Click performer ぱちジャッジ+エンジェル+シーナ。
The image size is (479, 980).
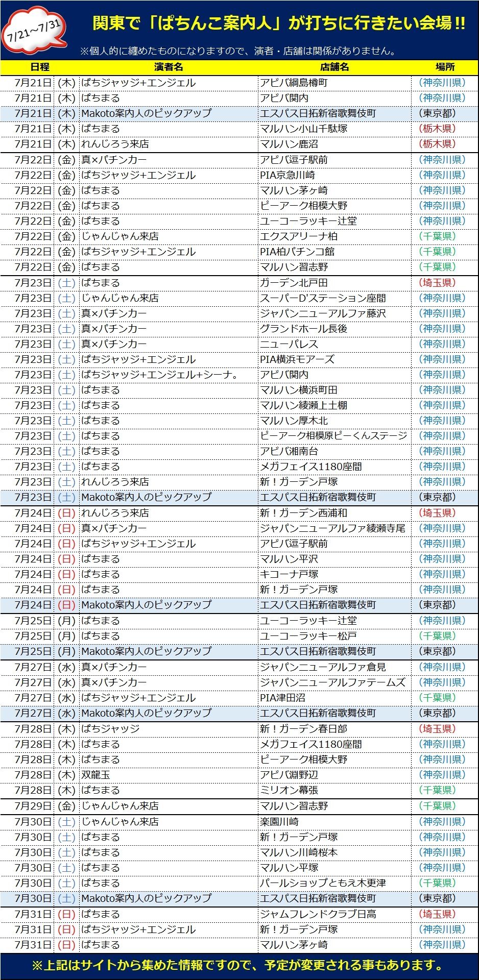click(160, 375)
